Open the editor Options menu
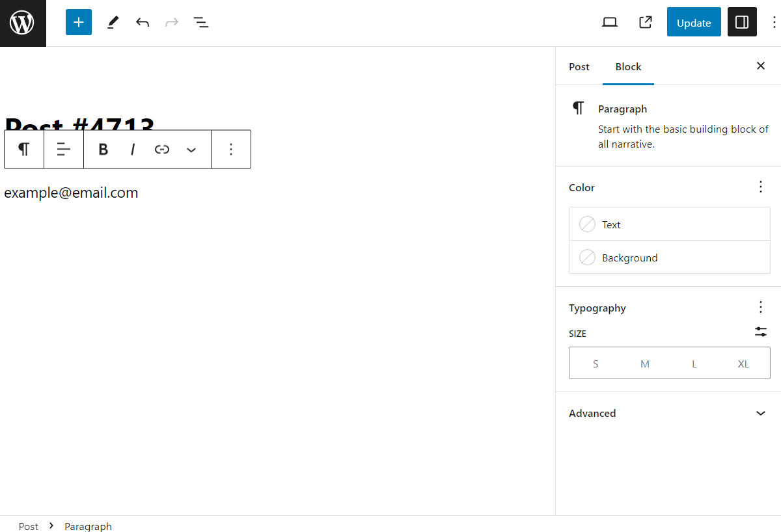Viewport: 781px width, 532px height. coord(773,21)
